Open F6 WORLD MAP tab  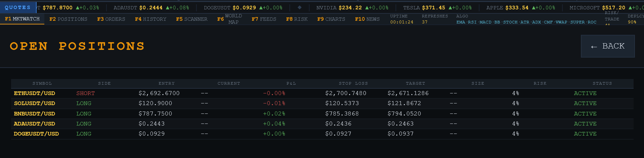pyautogui.click(x=230, y=19)
